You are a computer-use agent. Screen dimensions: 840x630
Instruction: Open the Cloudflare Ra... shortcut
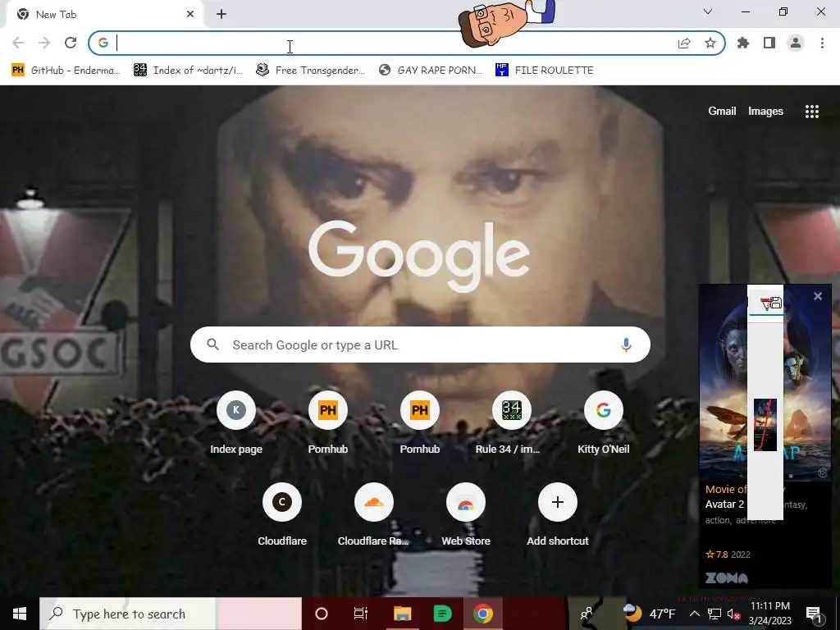[373, 515]
